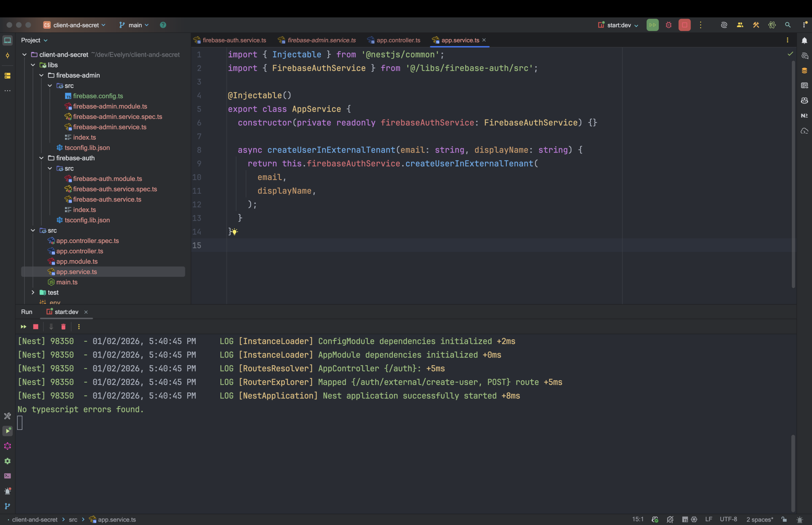The image size is (812, 525).
Task: Open the Git tool window icon
Action: click(x=8, y=506)
